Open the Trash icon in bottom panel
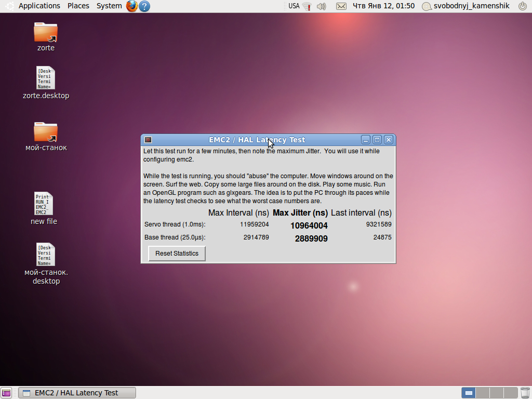 tap(525, 393)
